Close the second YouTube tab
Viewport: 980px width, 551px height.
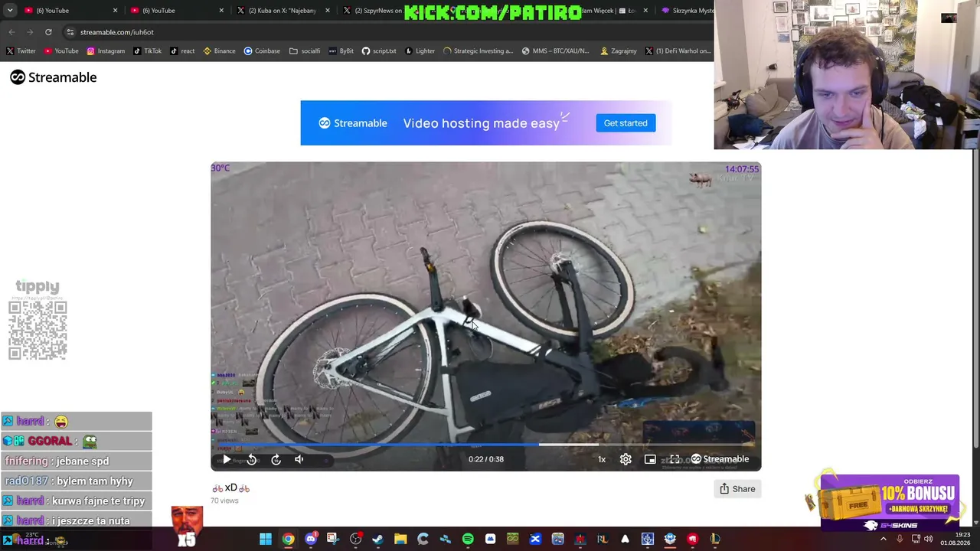point(221,11)
